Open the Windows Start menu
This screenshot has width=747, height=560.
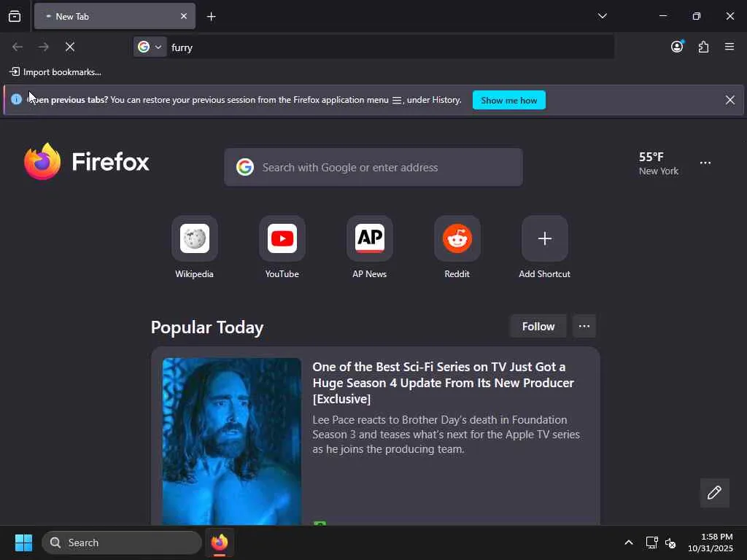(23, 542)
